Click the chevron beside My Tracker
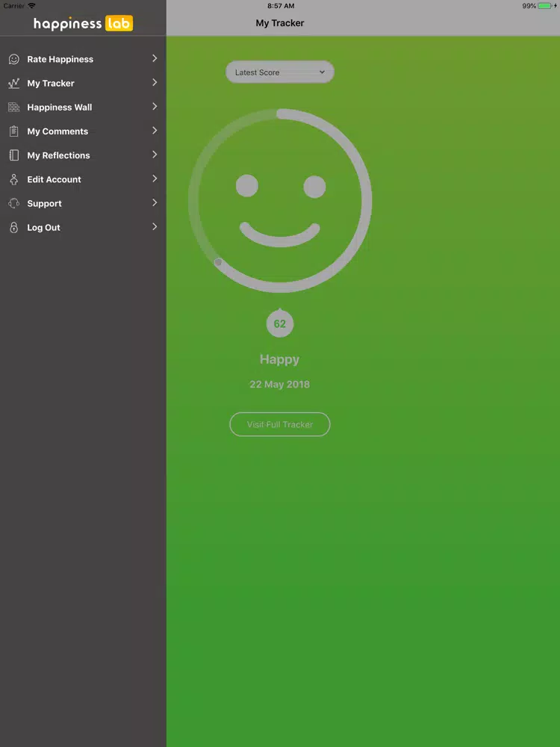This screenshot has height=747, width=560. tap(155, 82)
